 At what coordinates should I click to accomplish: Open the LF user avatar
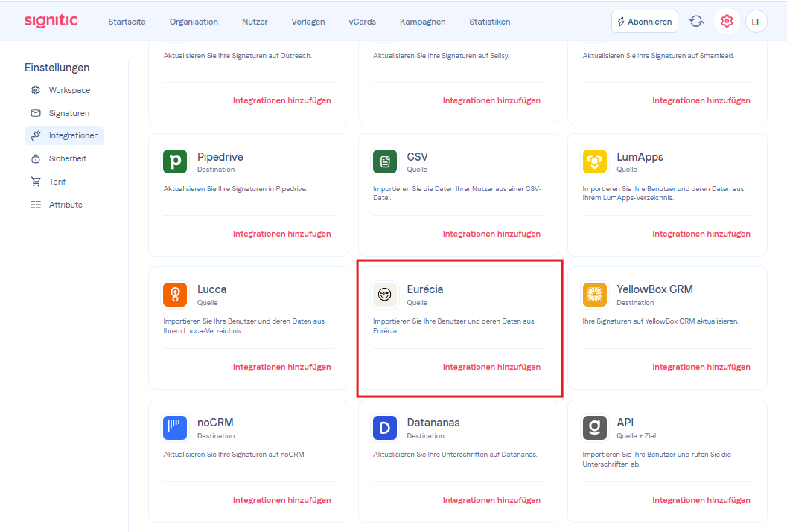(x=756, y=22)
